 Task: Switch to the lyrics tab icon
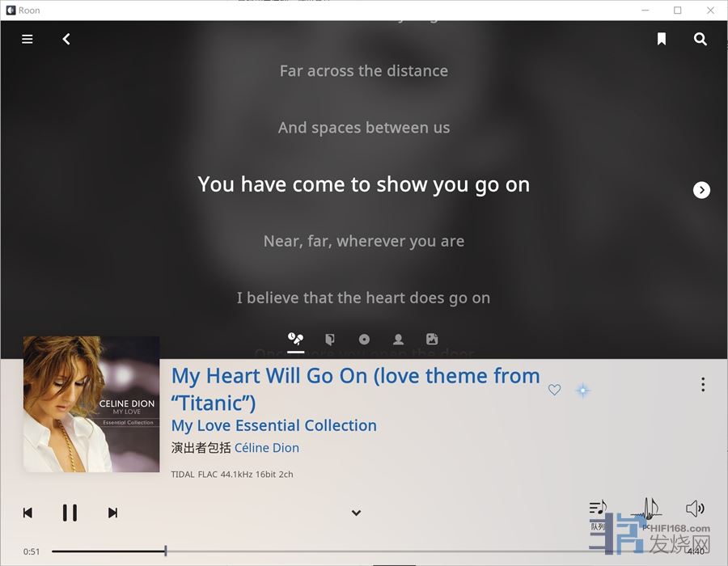click(x=295, y=339)
